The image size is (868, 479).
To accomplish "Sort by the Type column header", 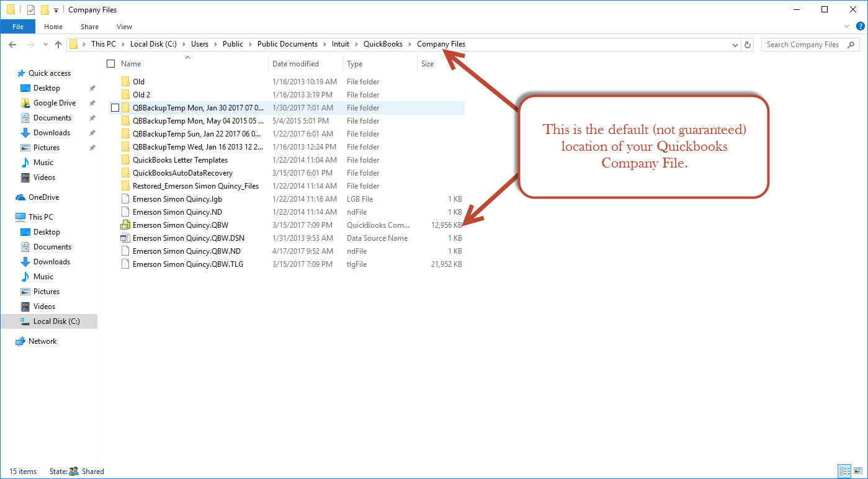I will [x=355, y=63].
